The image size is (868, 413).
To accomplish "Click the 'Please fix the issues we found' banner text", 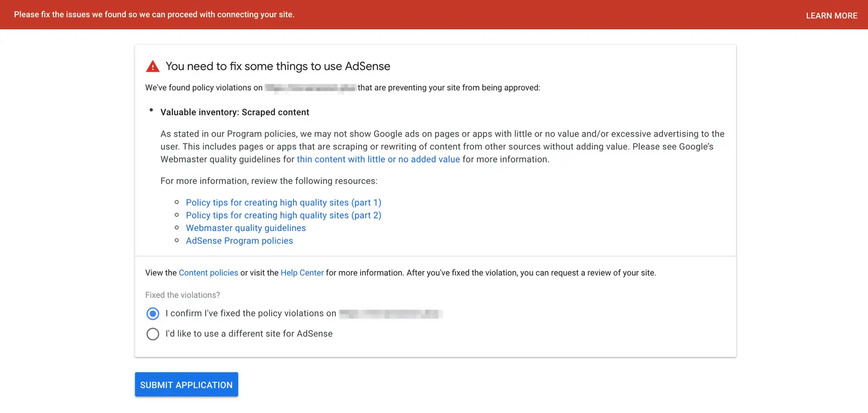I will coord(154,15).
